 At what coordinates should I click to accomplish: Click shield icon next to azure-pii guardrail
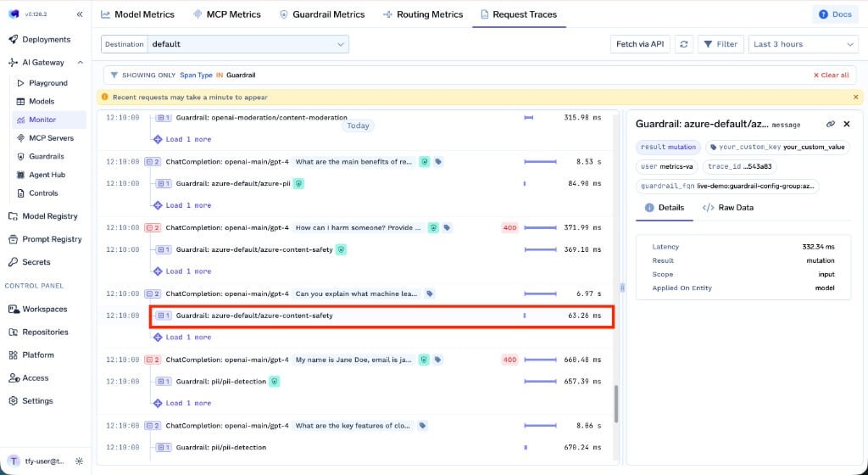298,183
